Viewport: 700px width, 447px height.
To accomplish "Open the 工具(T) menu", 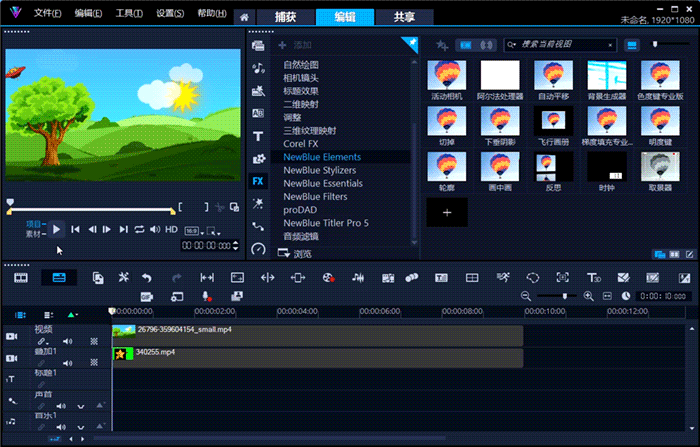I will (129, 13).
